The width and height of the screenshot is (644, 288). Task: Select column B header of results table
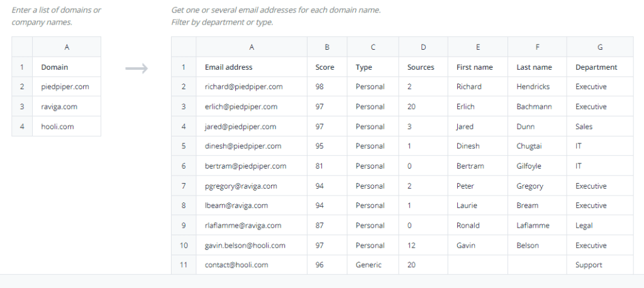(327, 47)
